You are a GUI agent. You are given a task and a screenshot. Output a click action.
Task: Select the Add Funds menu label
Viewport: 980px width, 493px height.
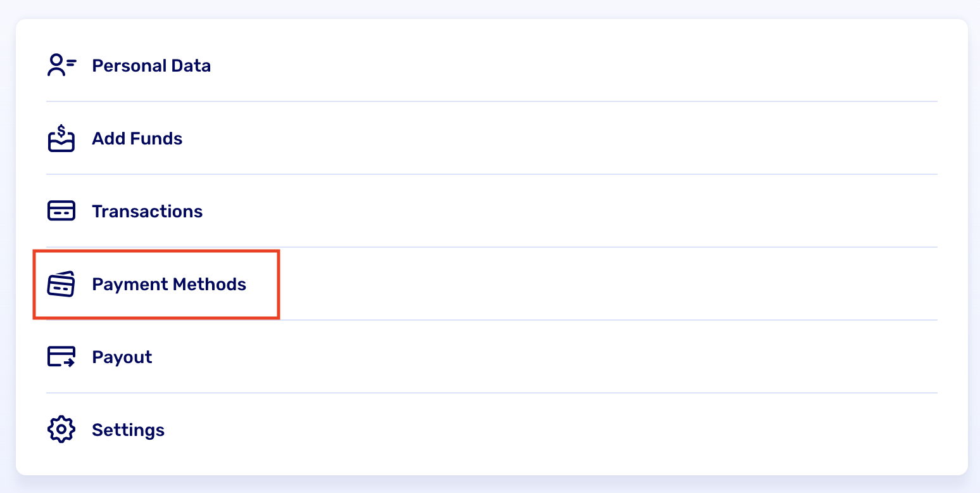[x=137, y=139]
